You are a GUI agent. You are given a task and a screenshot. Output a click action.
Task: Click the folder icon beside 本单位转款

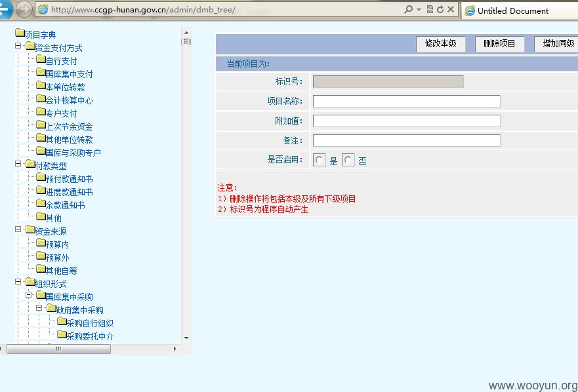(41, 85)
